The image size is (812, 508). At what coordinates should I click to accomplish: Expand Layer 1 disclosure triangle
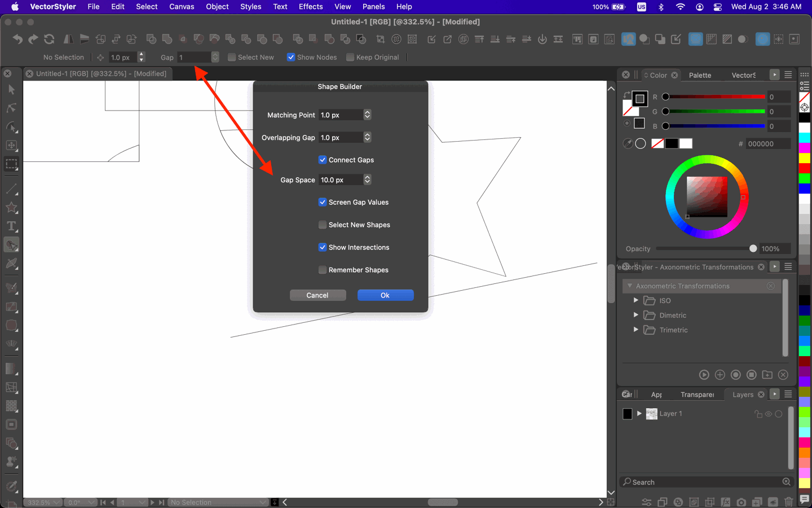pyautogui.click(x=639, y=414)
